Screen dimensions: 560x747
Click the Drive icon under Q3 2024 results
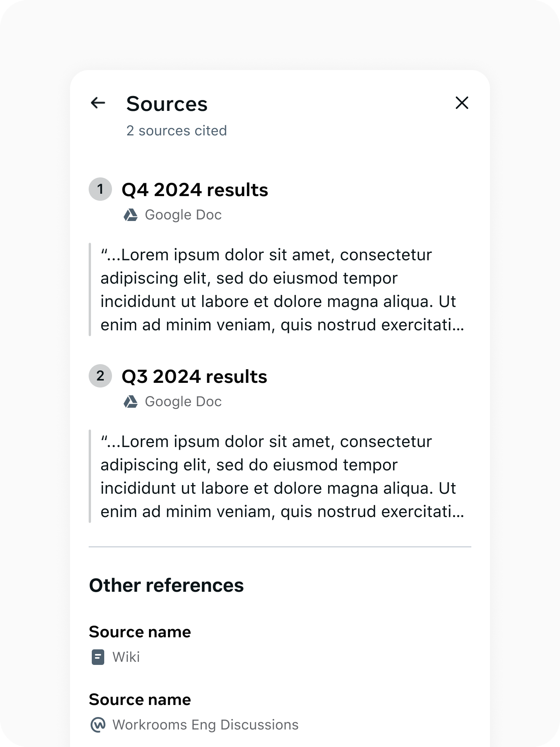(131, 402)
